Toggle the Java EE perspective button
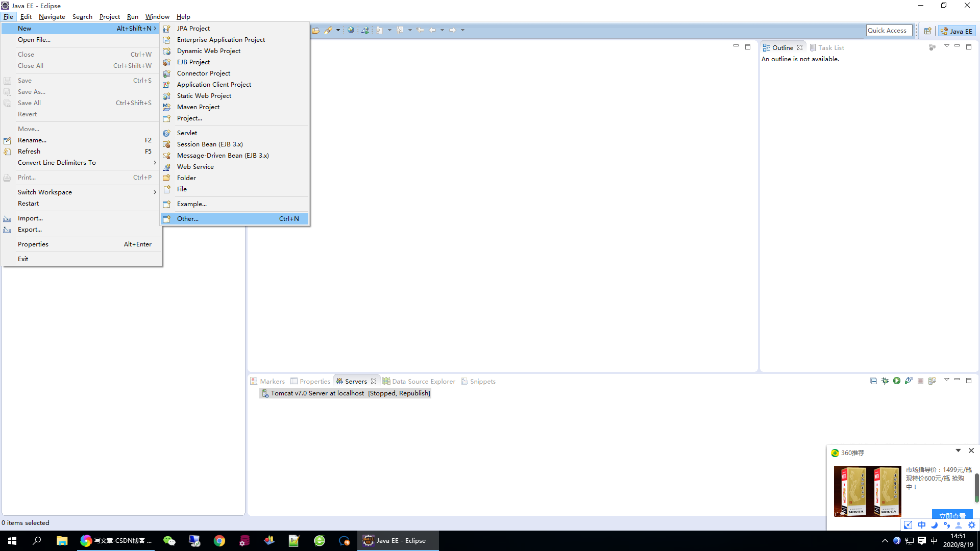The width and height of the screenshot is (980, 551). [x=957, y=31]
